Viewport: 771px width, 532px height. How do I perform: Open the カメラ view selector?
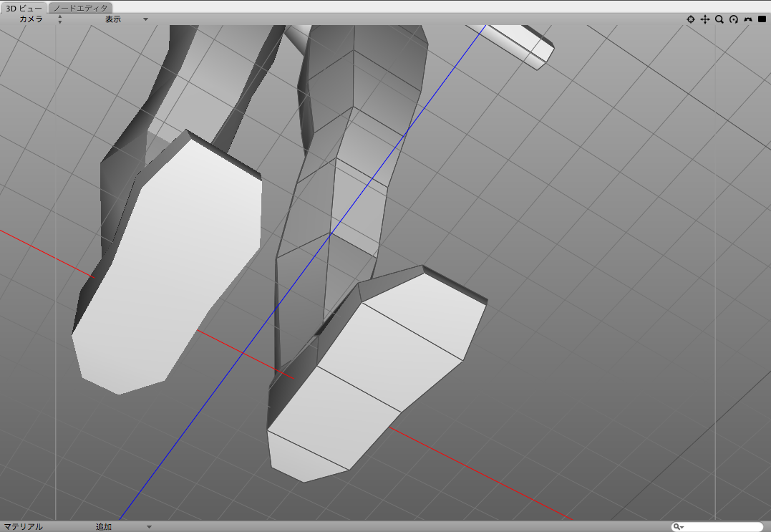pyautogui.click(x=39, y=19)
